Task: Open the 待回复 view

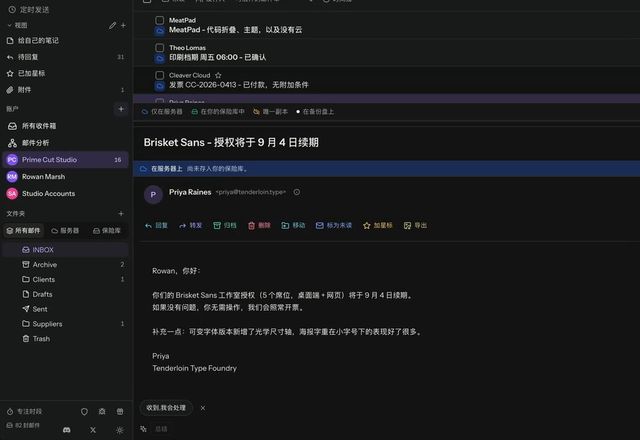Action: [65, 57]
